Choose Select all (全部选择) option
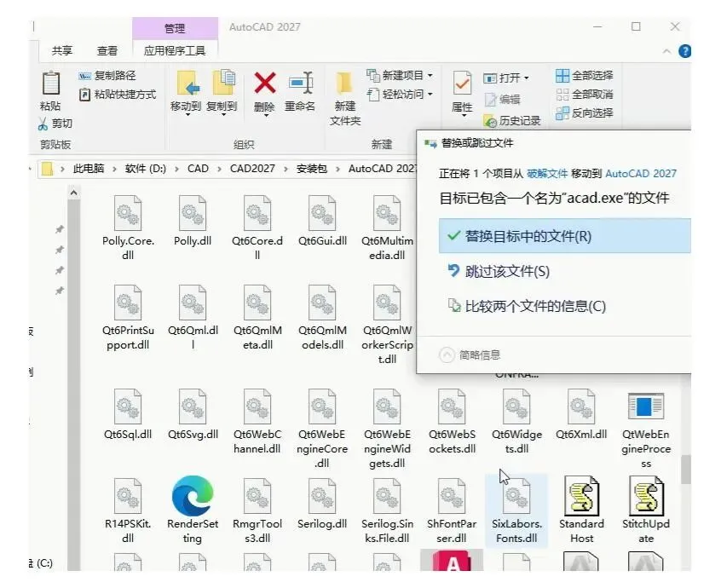 coord(585,75)
